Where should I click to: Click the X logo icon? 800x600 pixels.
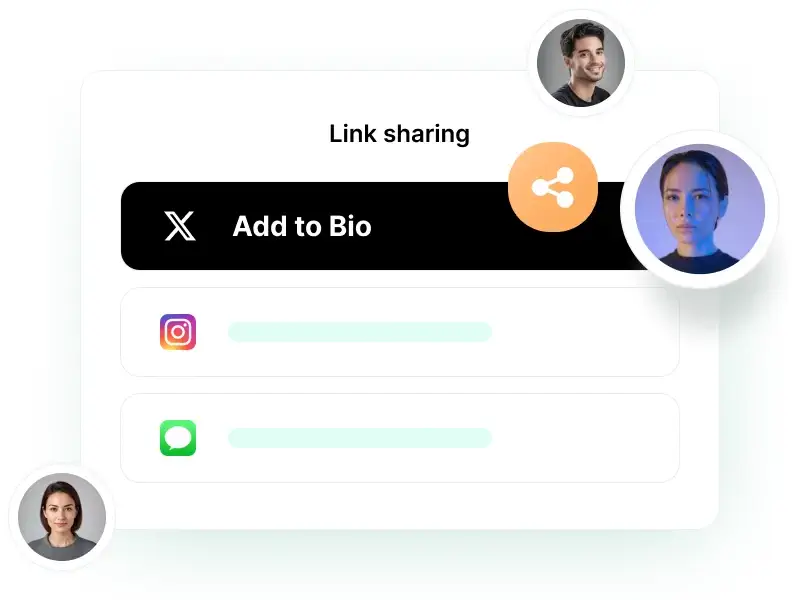[180, 226]
